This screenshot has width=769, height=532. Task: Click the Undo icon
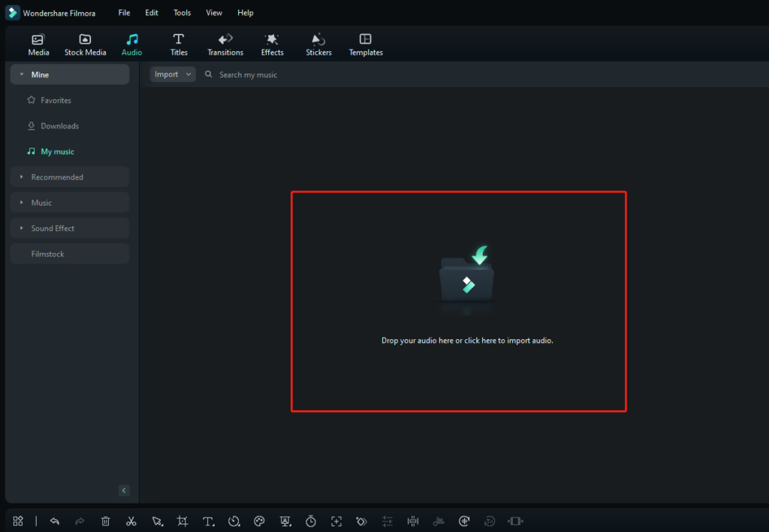[55, 521]
